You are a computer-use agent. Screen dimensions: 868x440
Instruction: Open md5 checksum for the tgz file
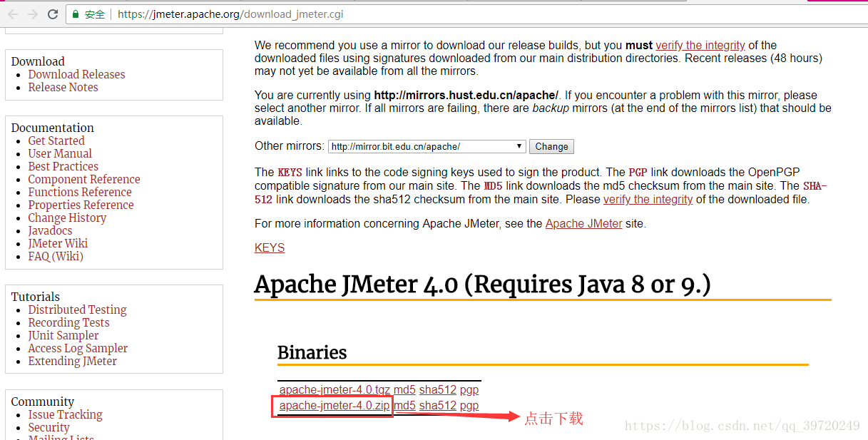click(404, 390)
